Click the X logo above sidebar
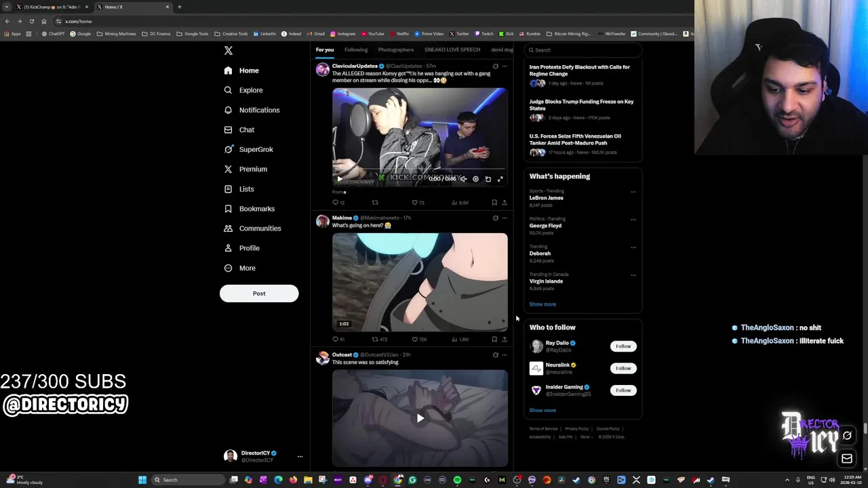Image resolution: width=868 pixels, height=488 pixels. (229, 51)
